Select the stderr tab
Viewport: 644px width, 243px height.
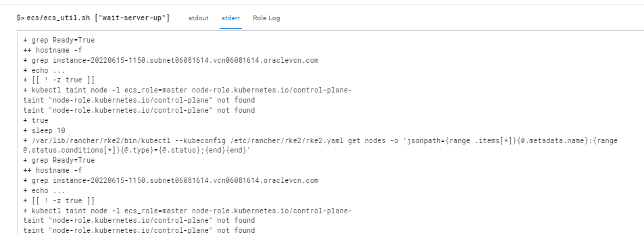tap(230, 18)
